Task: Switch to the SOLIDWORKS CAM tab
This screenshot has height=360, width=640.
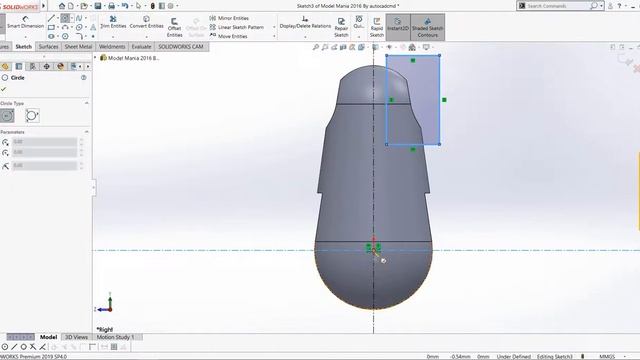Action: coord(181,47)
